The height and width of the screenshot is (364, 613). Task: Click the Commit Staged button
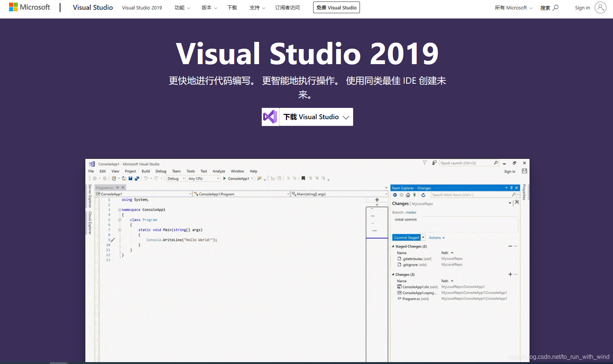pyautogui.click(x=406, y=238)
